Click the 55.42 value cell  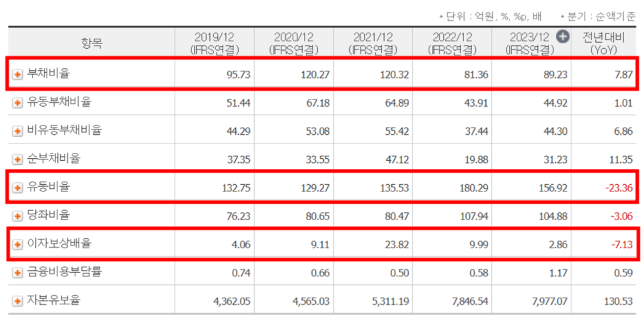point(397,131)
